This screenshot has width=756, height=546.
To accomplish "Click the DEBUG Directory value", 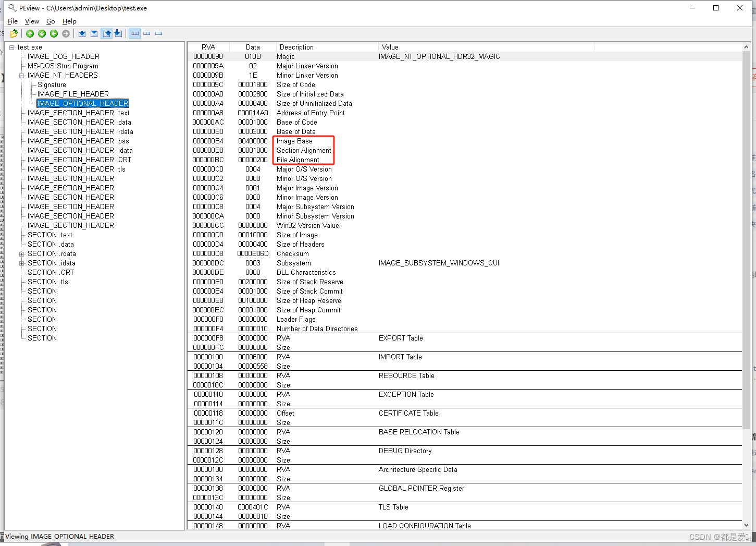I will [405, 451].
